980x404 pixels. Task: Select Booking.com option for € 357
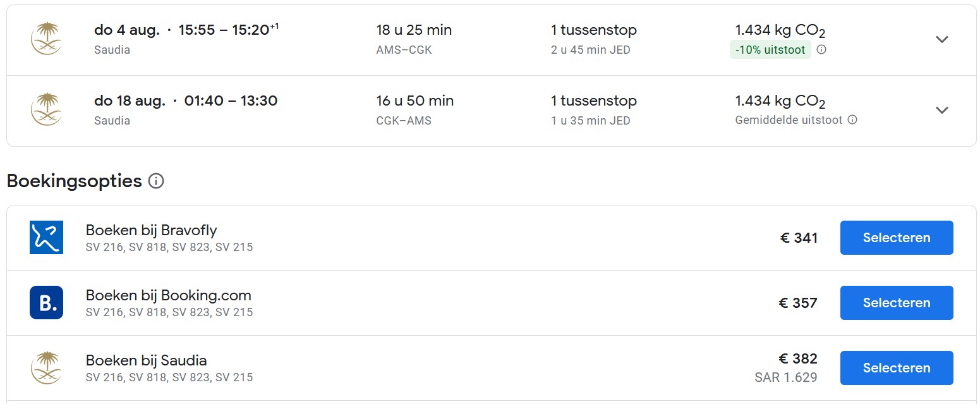pyautogui.click(x=897, y=303)
